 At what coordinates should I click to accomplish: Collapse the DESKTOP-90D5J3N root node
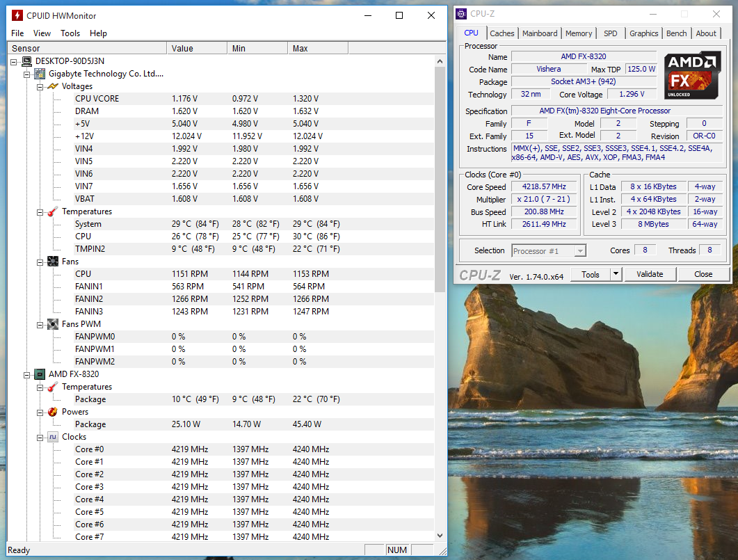14,62
